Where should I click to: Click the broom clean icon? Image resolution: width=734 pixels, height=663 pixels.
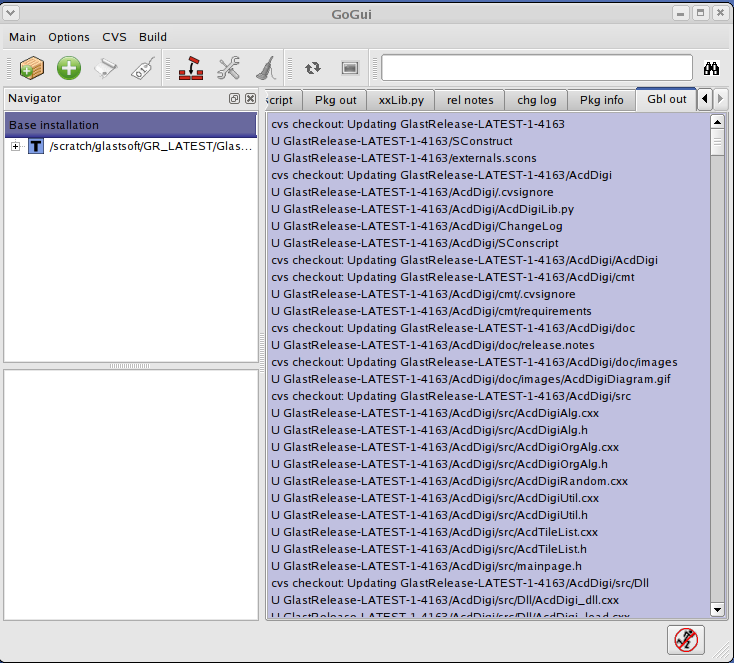click(266, 68)
